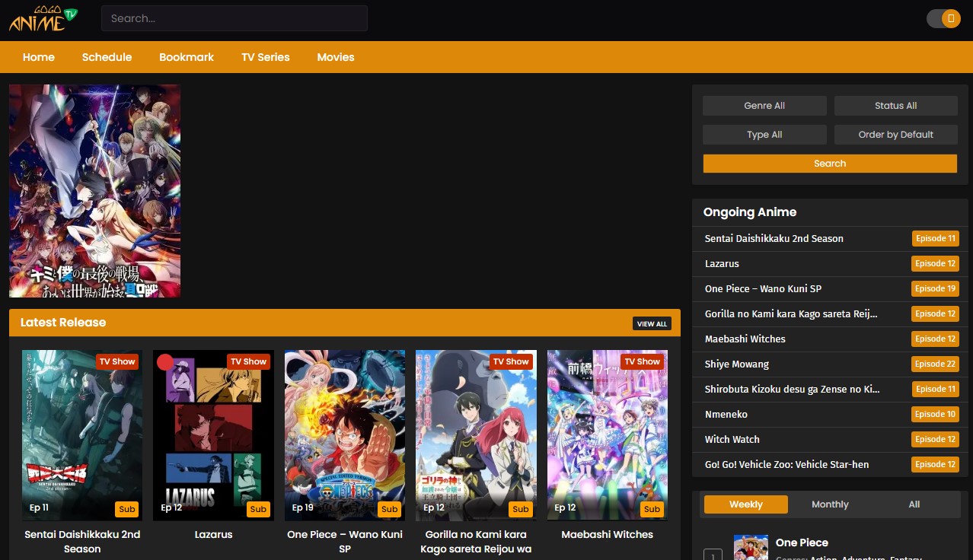The height and width of the screenshot is (560, 973).
Task: Open the Bookmark page
Action: [187, 57]
